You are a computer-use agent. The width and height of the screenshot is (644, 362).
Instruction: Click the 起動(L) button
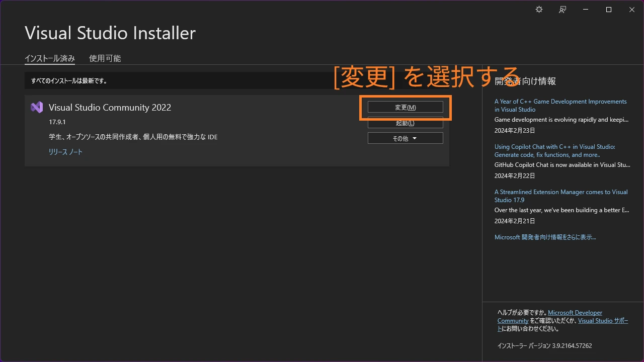pyautogui.click(x=406, y=123)
